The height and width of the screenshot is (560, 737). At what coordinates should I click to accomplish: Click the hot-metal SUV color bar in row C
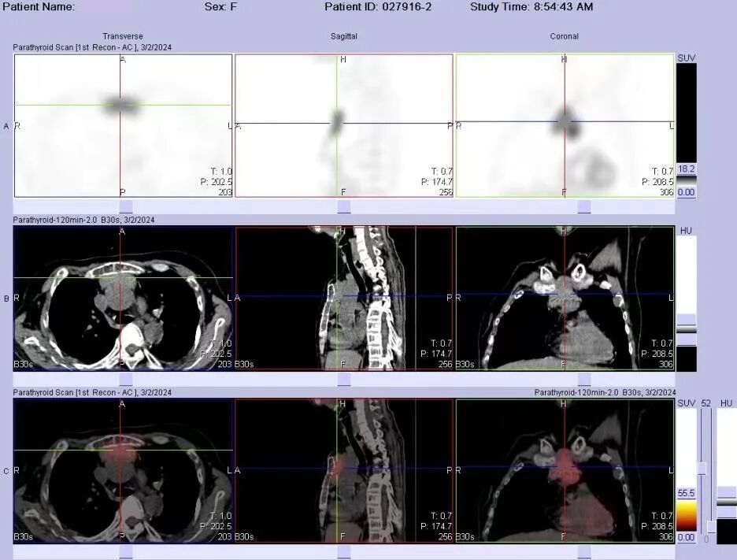687,515
